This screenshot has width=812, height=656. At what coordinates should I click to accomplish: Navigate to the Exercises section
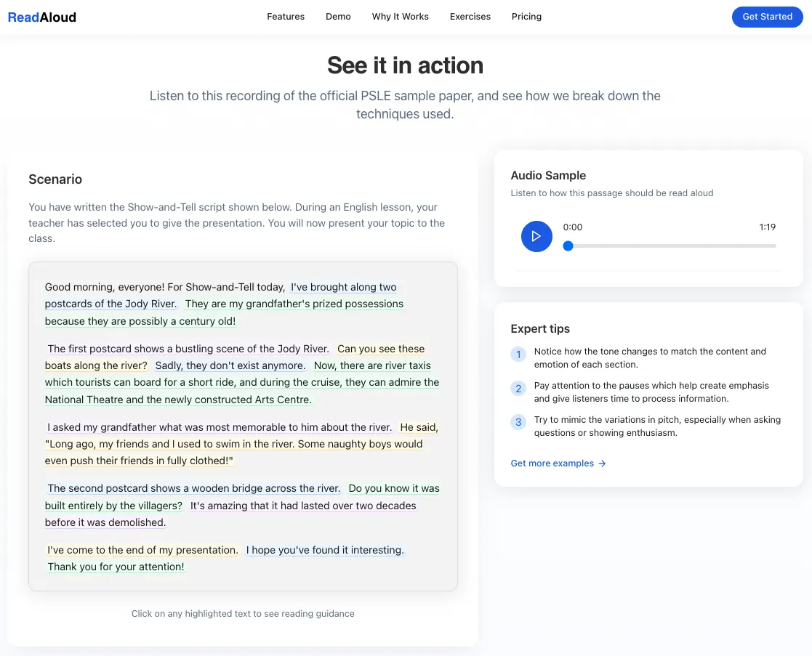470,17
